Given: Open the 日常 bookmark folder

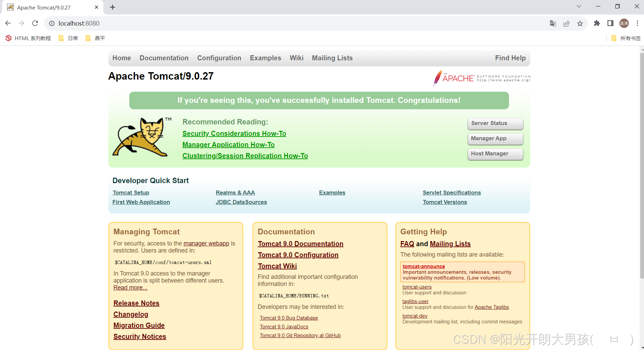Looking at the screenshot, I should (68, 38).
